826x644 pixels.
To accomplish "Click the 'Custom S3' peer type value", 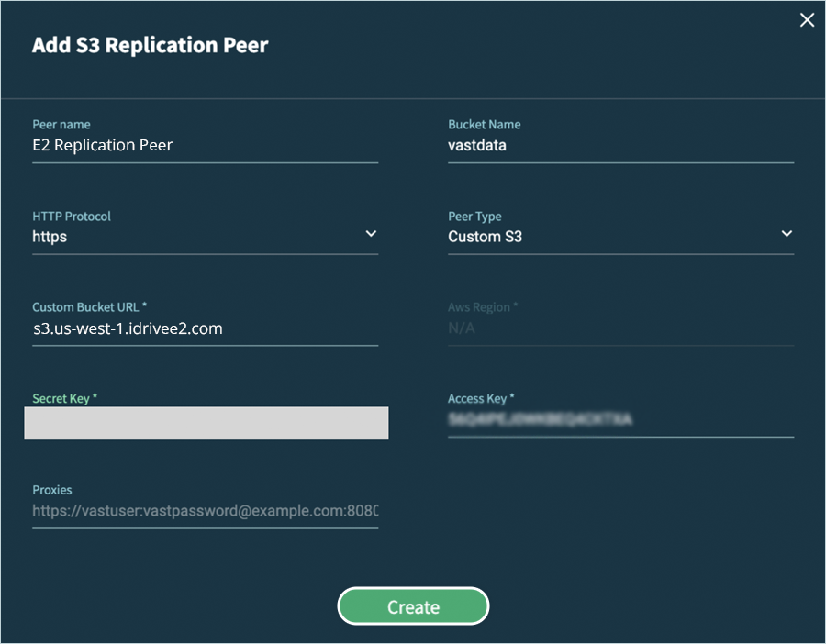I will pos(485,237).
